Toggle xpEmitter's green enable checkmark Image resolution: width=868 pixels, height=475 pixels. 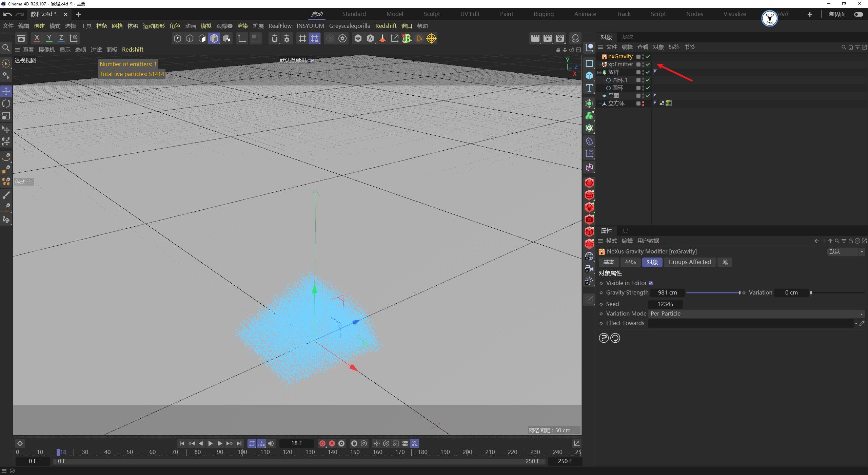click(647, 64)
